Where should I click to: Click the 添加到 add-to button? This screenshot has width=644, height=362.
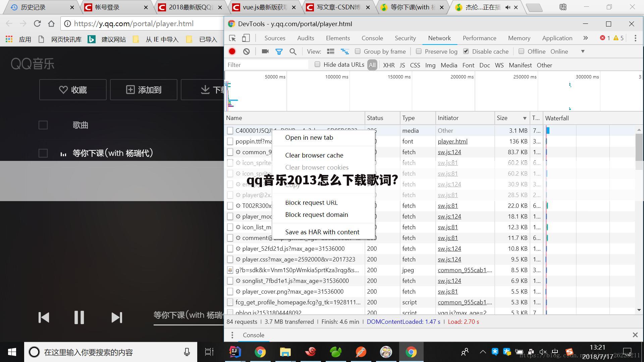[x=144, y=90]
